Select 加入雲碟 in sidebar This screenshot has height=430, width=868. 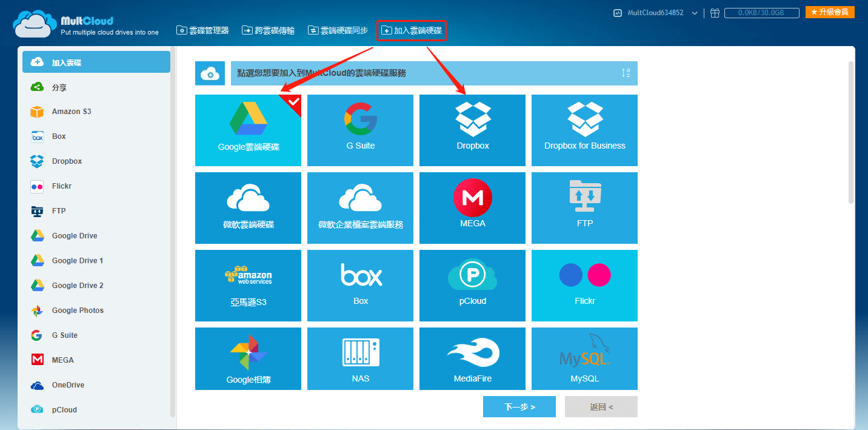pos(96,62)
